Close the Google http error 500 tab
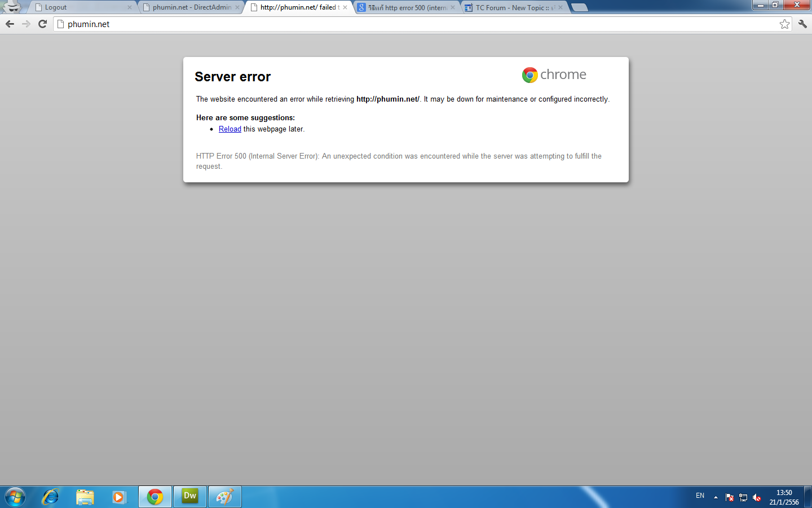812x508 pixels. click(x=452, y=7)
